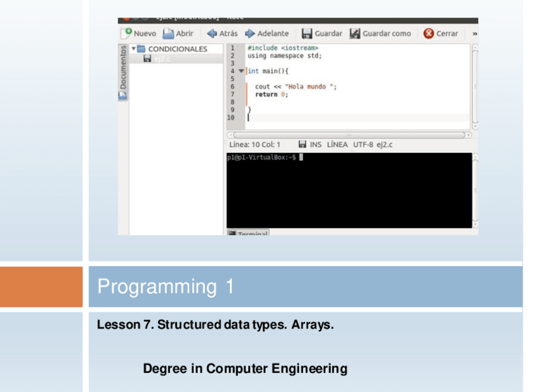Go back with the Atrás arrow
Image resolution: width=554 pixels, height=392 pixels.
click(212, 33)
